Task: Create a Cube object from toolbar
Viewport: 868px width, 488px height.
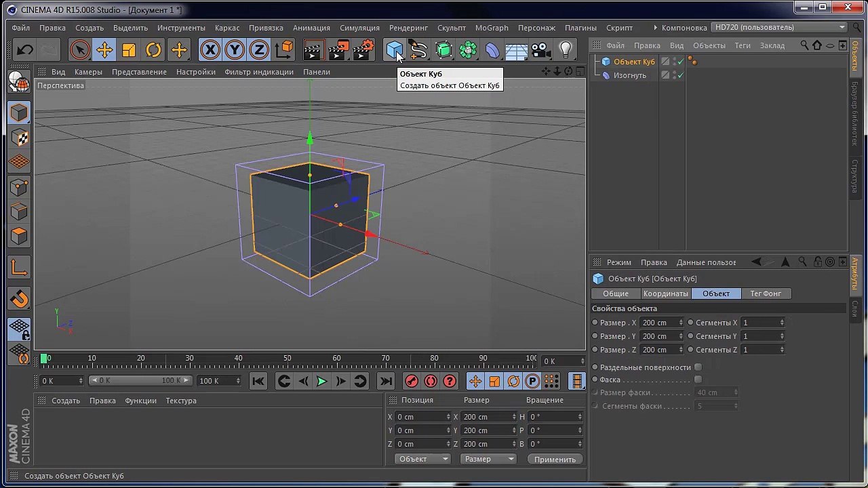Action: click(x=394, y=49)
